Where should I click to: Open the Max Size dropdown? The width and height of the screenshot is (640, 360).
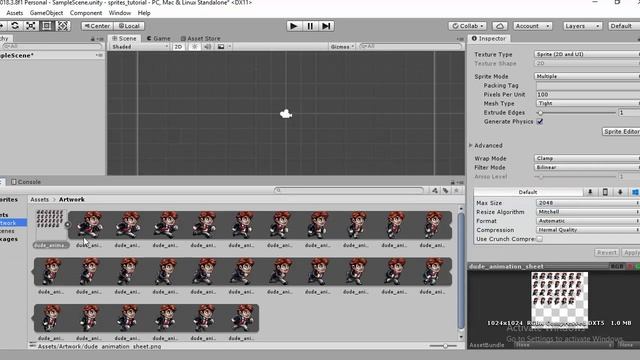point(588,203)
